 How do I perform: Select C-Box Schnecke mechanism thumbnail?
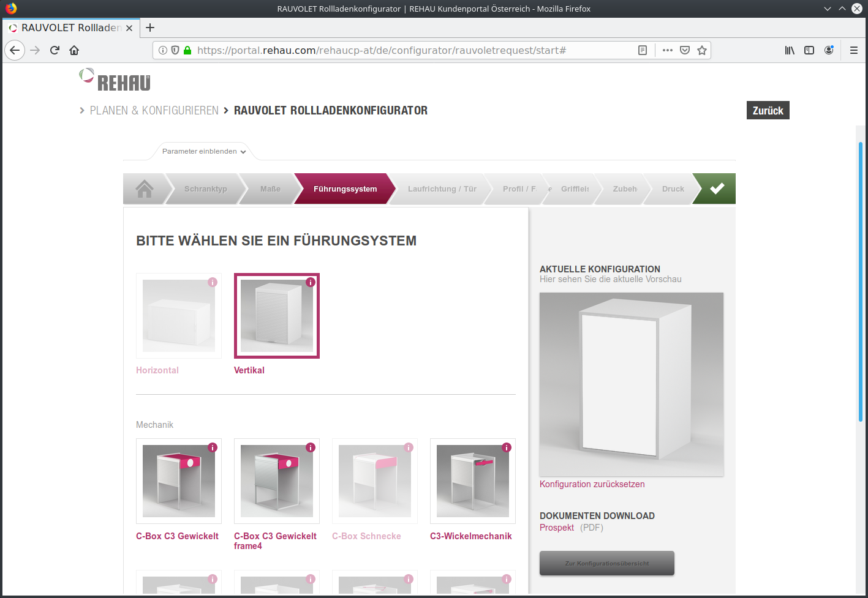(x=375, y=481)
